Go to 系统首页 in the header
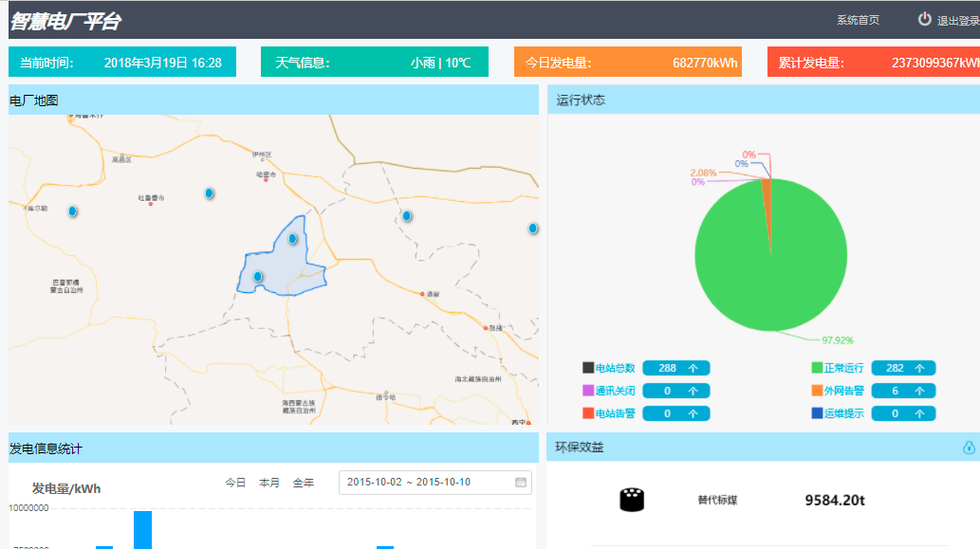This screenshot has width=980, height=549. click(x=859, y=20)
